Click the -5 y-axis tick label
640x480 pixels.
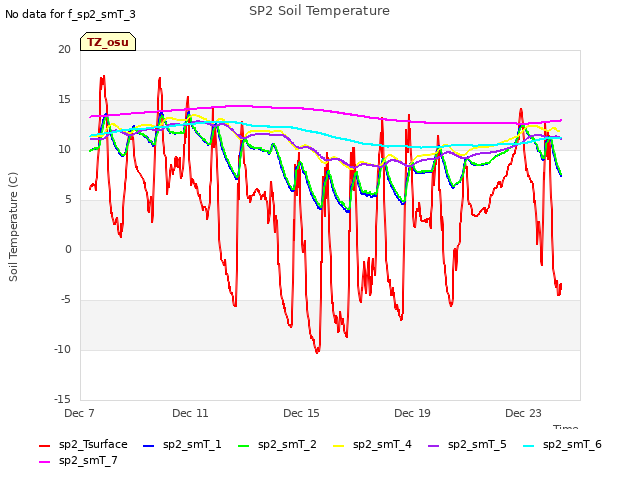point(65,300)
